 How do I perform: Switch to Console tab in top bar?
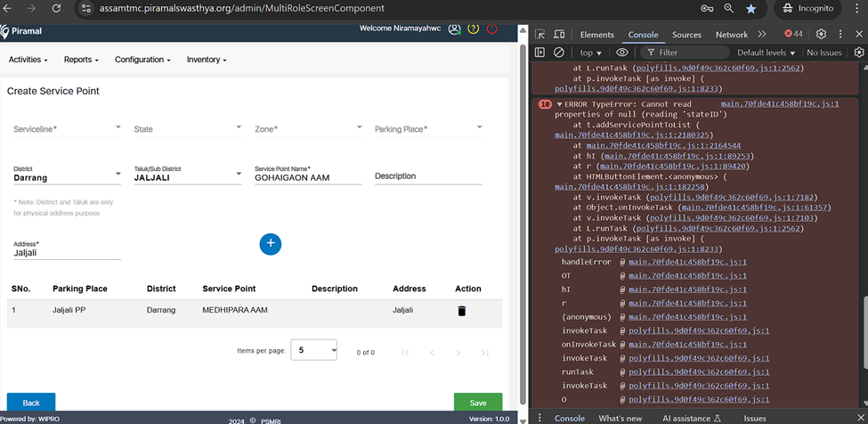(x=644, y=35)
